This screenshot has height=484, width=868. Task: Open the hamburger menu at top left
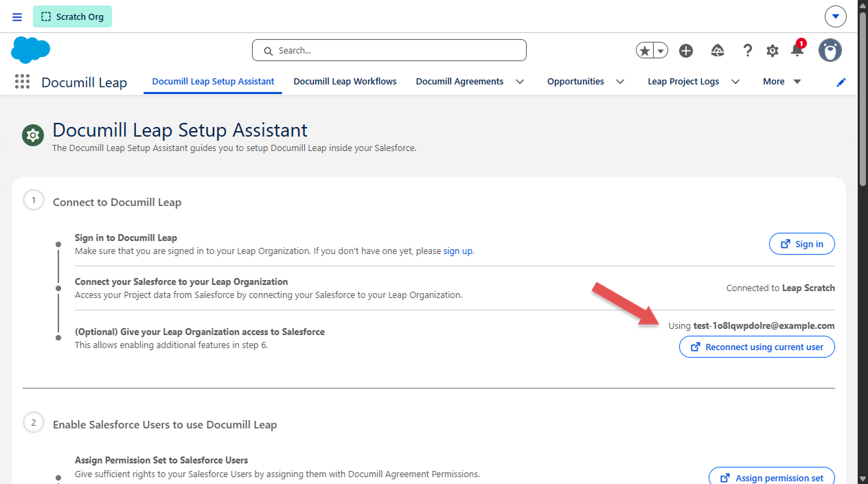tap(17, 16)
